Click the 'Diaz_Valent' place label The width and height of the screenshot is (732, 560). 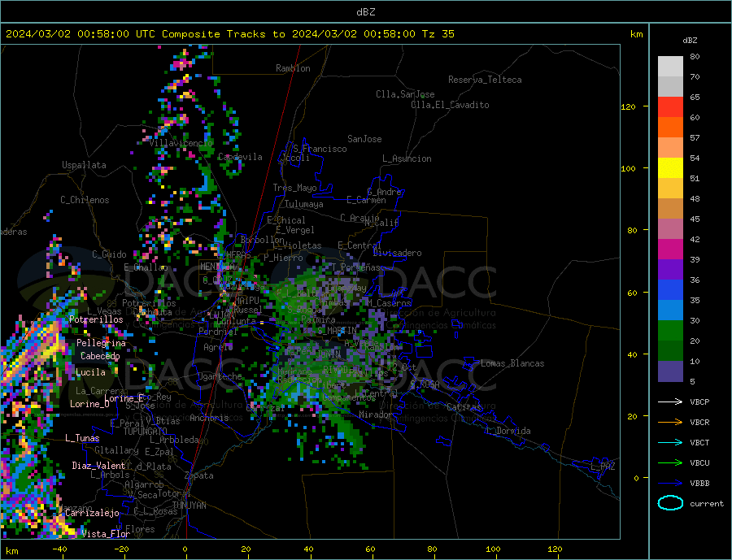point(98,466)
